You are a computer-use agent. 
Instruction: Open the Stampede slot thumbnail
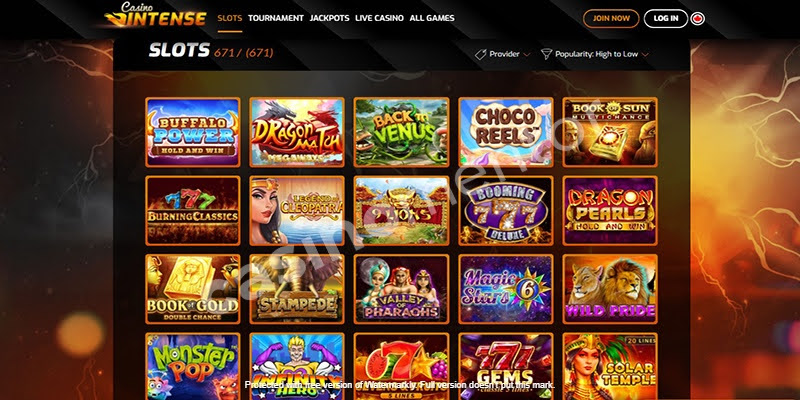(x=297, y=289)
